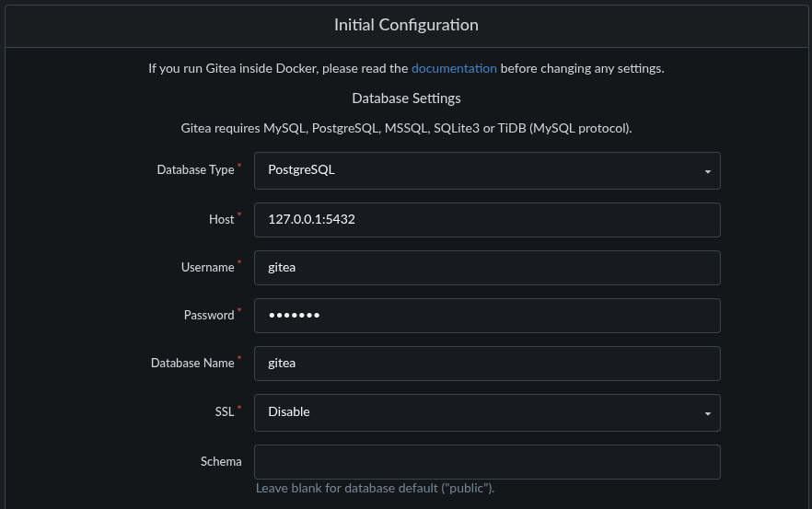Click the Database Type label
This screenshot has width=812, height=509.
point(196,170)
